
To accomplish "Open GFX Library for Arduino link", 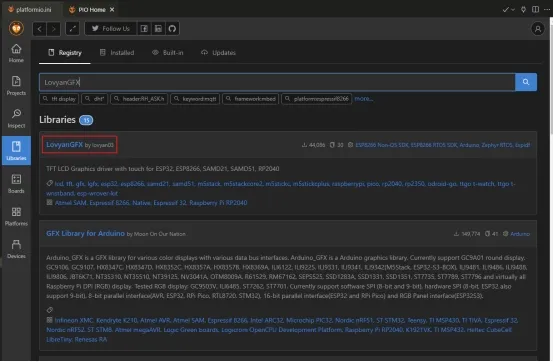I will [x=85, y=233].
